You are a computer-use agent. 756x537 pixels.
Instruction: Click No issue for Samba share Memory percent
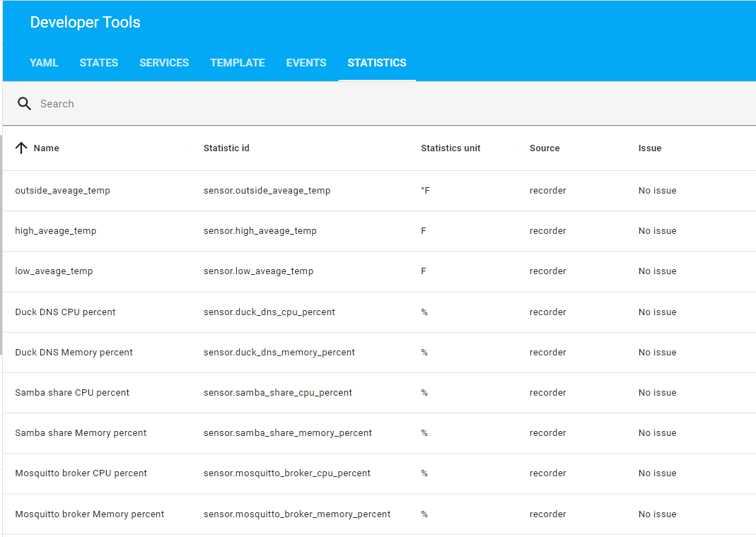657,433
